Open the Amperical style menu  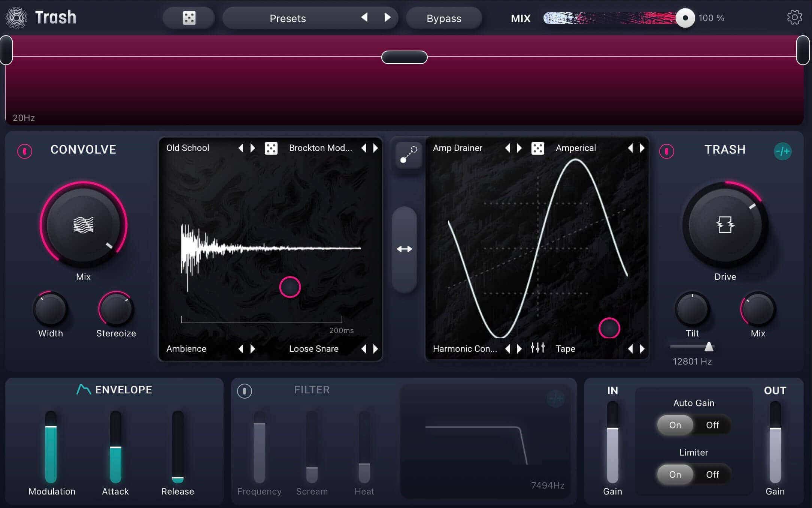pos(576,148)
